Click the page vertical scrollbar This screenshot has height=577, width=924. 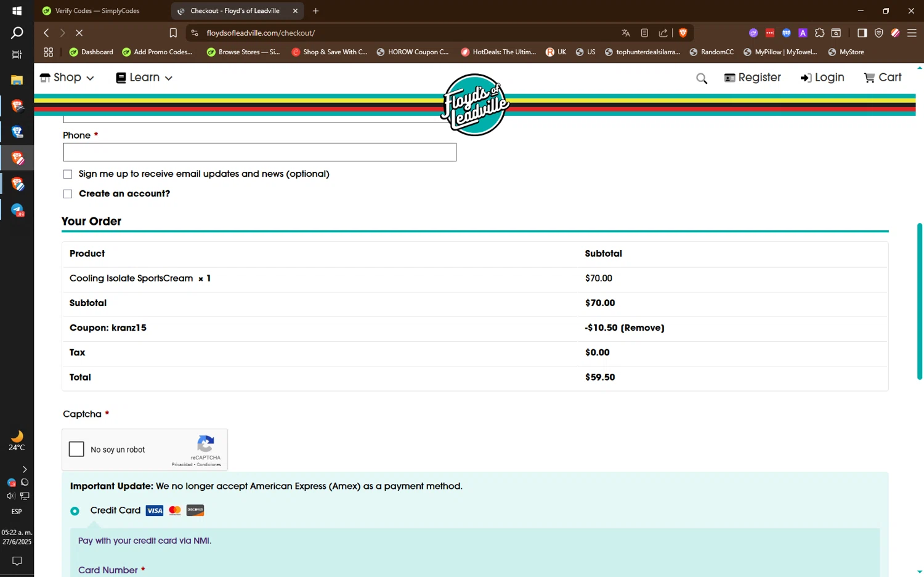coord(919,301)
